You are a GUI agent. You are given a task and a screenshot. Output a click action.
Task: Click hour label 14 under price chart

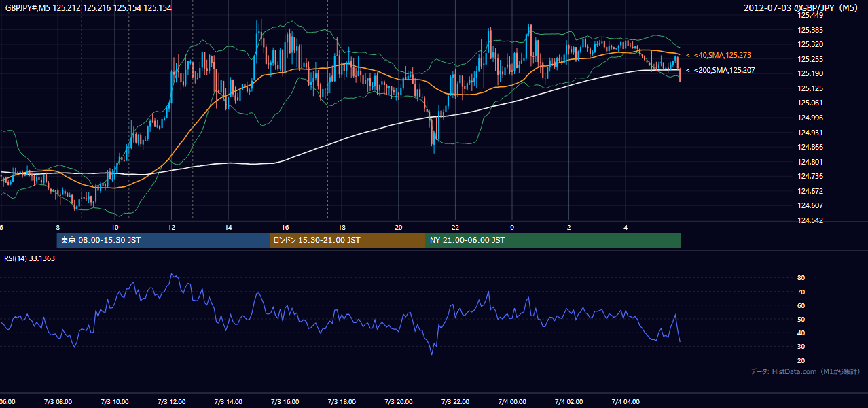(229, 228)
